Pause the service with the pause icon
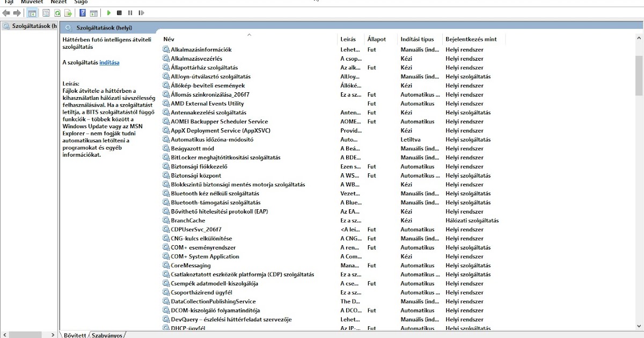Image resolution: width=644 pixels, height=338 pixels. click(x=130, y=13)
